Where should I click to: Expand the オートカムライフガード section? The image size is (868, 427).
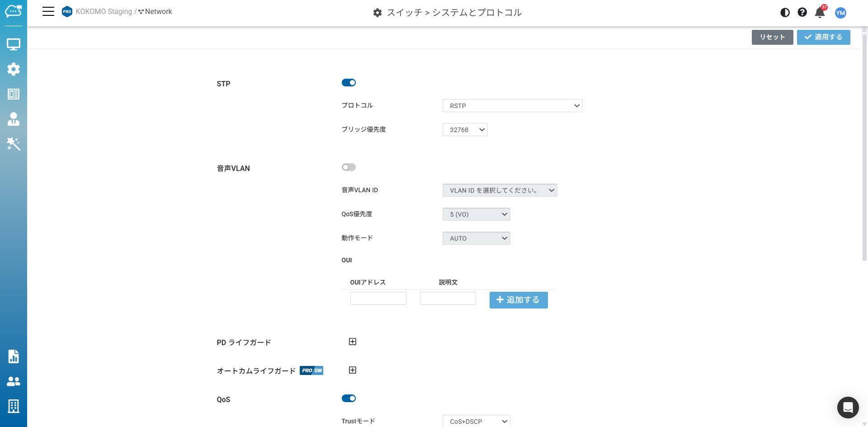[353, 370]
